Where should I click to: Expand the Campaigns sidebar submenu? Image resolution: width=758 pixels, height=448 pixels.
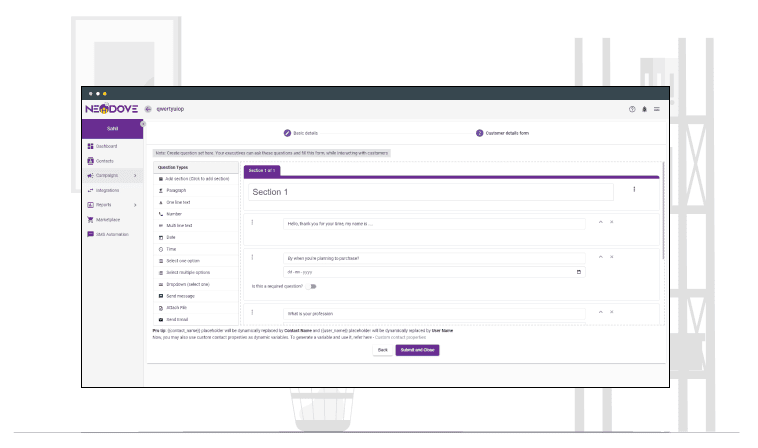(136, 175)
